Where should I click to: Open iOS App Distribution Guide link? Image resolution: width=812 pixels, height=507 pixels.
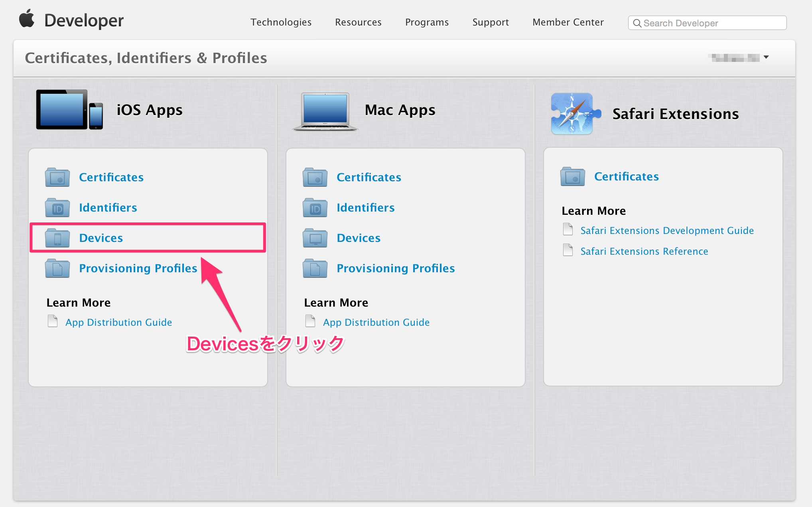tap(119, 322)
